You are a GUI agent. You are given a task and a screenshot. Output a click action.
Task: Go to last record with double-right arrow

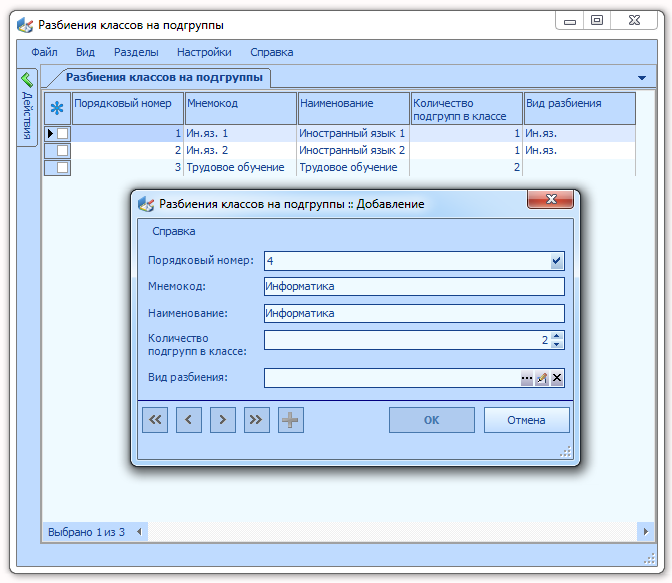(257, 420)
